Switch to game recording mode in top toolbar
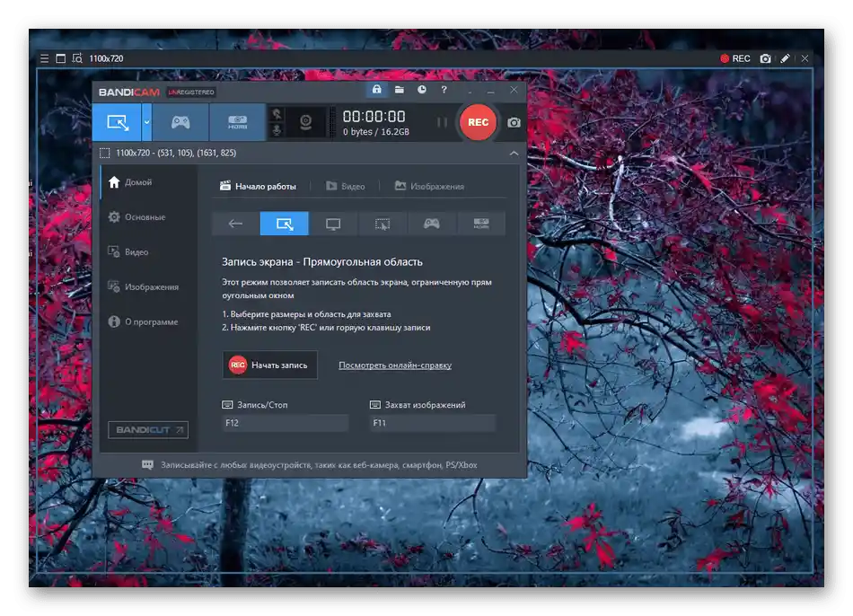853x616 pixels. tap(180, 122)
